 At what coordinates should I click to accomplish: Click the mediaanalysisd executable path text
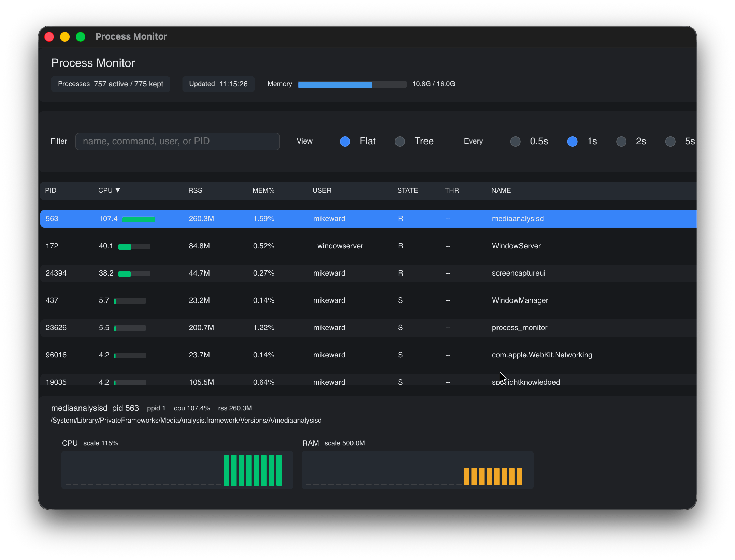(186, 420)
